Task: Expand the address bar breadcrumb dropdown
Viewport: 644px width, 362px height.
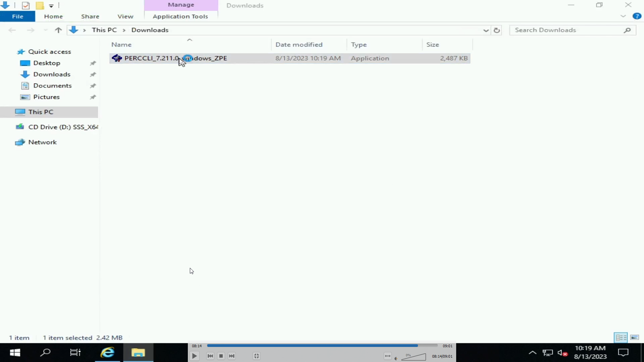Action: pyautogui.click(x=486, y=30)
